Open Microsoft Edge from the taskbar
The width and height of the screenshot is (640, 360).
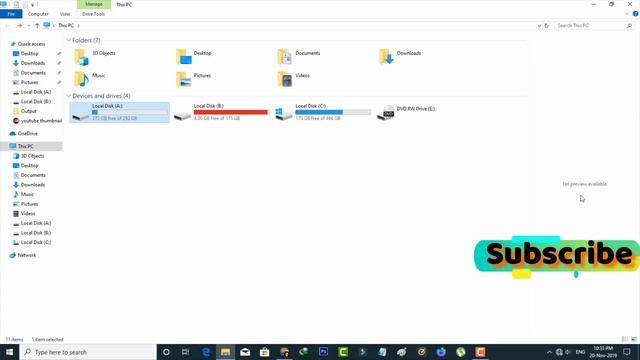click(206, 352)
